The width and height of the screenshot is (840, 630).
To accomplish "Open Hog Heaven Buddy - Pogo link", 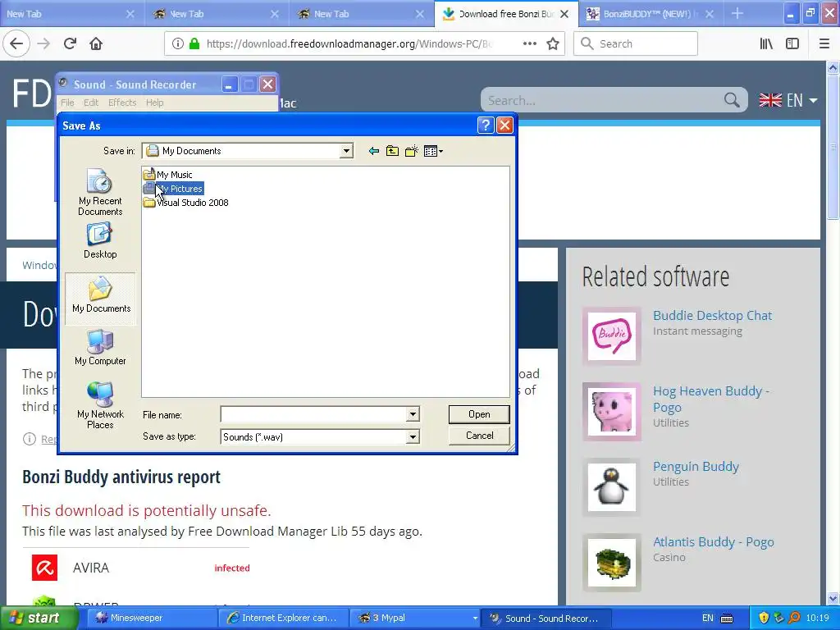I will point(711,399).
